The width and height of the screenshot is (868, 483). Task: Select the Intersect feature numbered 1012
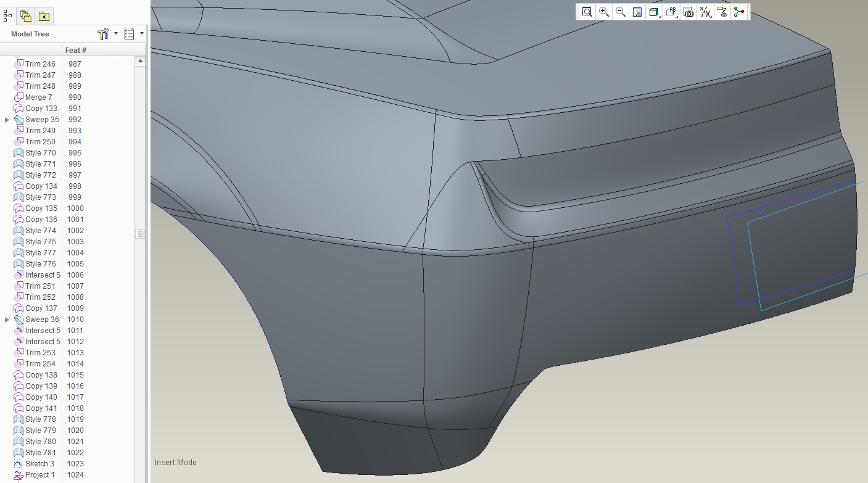tap(43, 342)
